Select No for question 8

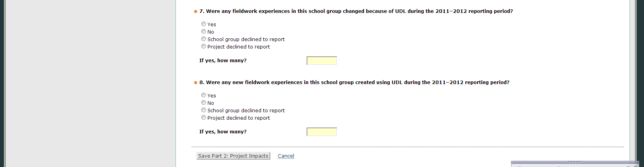[204, 103]
